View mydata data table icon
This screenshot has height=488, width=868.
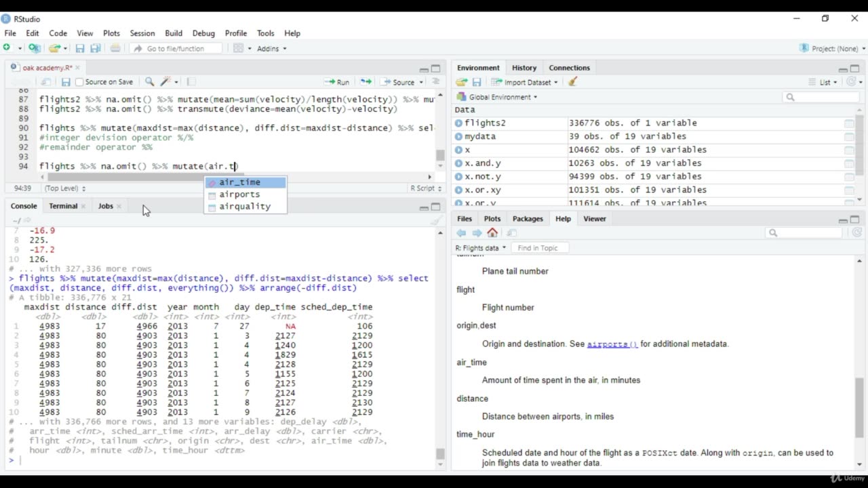[x=849, y=136]
